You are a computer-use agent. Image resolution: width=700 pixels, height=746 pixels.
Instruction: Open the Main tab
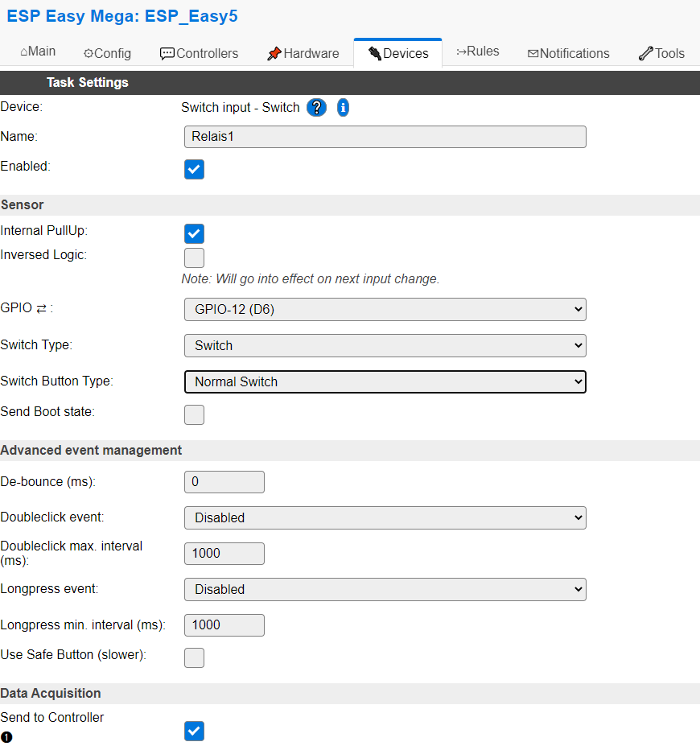coord(38,52)
